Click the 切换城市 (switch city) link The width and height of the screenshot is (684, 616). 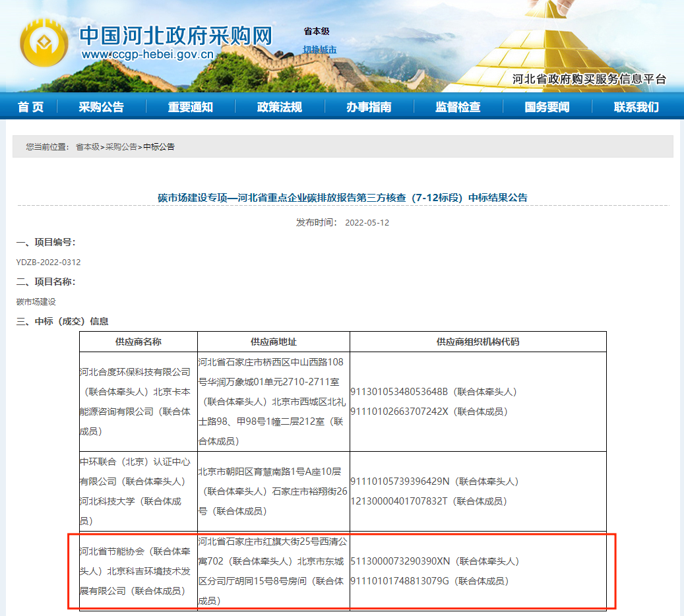click(321, 49)
